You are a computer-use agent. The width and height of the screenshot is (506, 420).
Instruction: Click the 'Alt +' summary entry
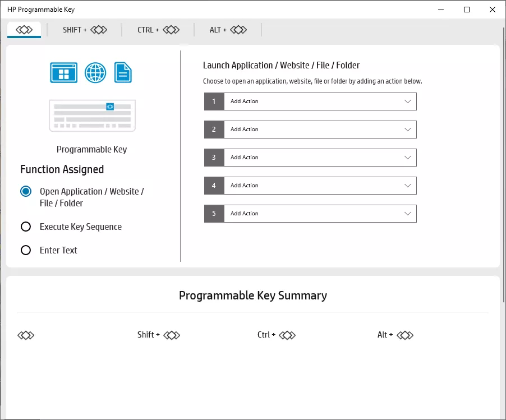[x=395, y=335]
